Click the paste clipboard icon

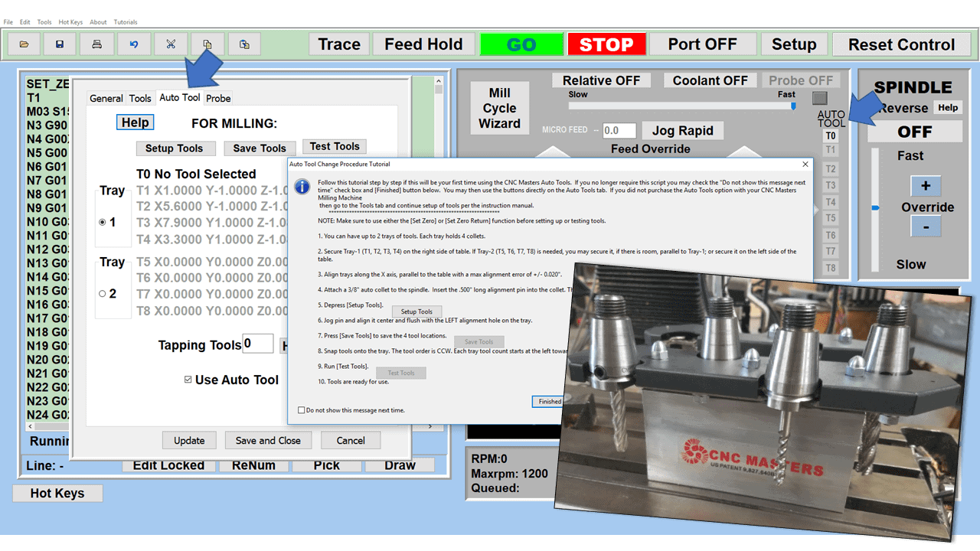pos(244,44)
